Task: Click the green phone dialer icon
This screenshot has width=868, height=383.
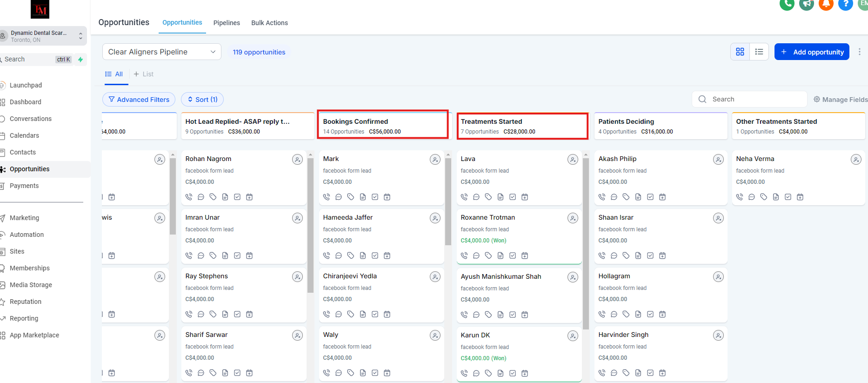Action: tap(787, 4)
